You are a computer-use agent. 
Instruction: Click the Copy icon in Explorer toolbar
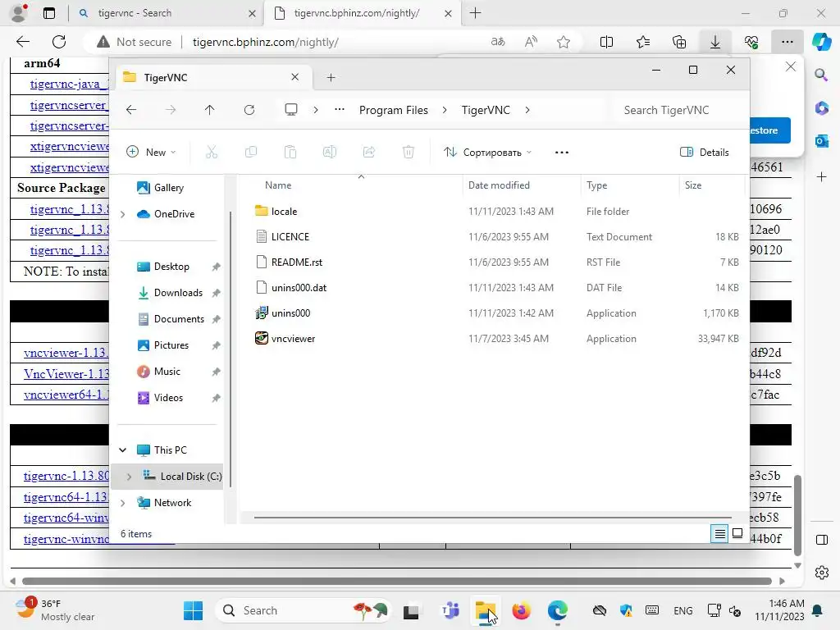click(251, 152)
